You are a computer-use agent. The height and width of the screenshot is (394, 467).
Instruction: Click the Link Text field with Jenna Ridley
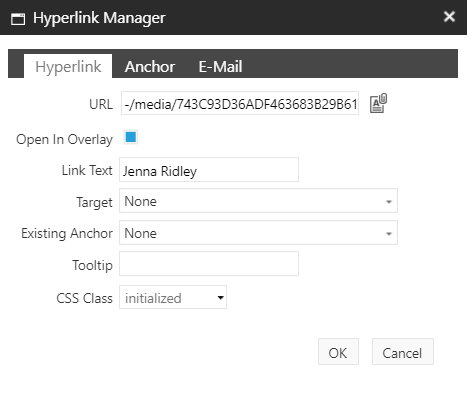(x=209, y=170)
